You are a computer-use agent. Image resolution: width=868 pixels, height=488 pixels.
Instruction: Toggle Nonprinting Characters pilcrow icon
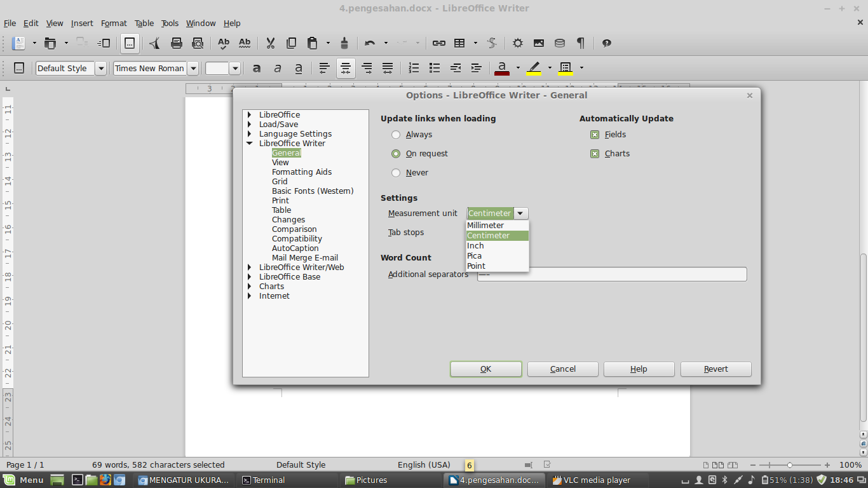(x=581, y=43)
